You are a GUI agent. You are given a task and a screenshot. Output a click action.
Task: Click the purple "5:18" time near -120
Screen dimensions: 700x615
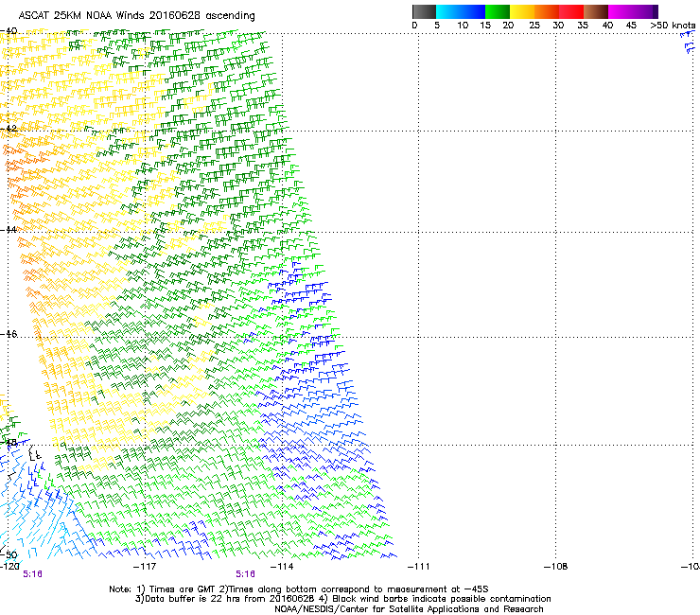pos(32,574)
